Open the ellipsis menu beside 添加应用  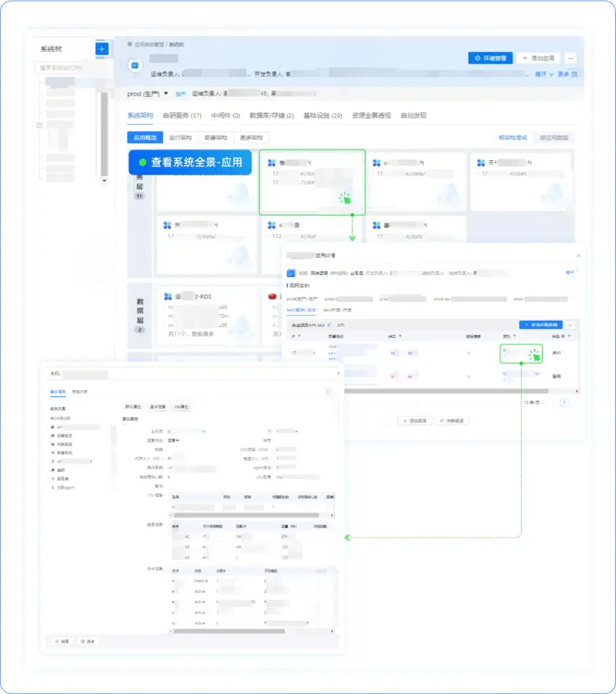[x=570, y=58]
